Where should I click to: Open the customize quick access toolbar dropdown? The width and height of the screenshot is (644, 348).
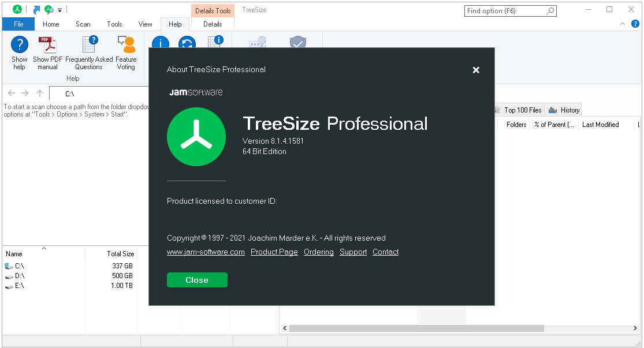click(x=60, y=10)
